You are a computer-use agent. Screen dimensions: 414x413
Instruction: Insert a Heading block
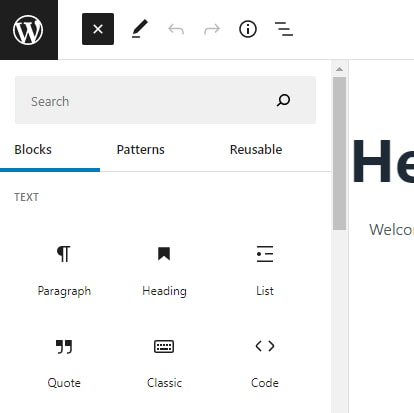[x=164, y=271]
